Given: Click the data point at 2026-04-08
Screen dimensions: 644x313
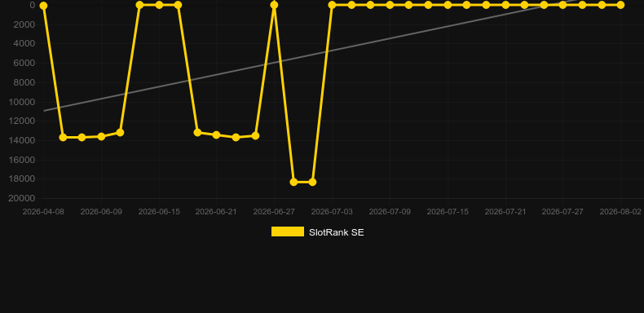Looking at the screenshot, I should 43,6.
